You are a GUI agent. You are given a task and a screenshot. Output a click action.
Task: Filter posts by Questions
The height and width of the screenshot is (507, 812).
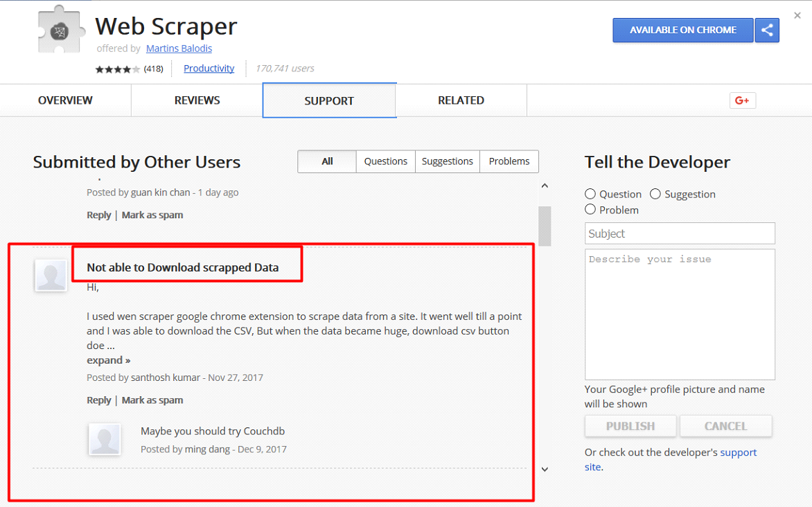386,161
